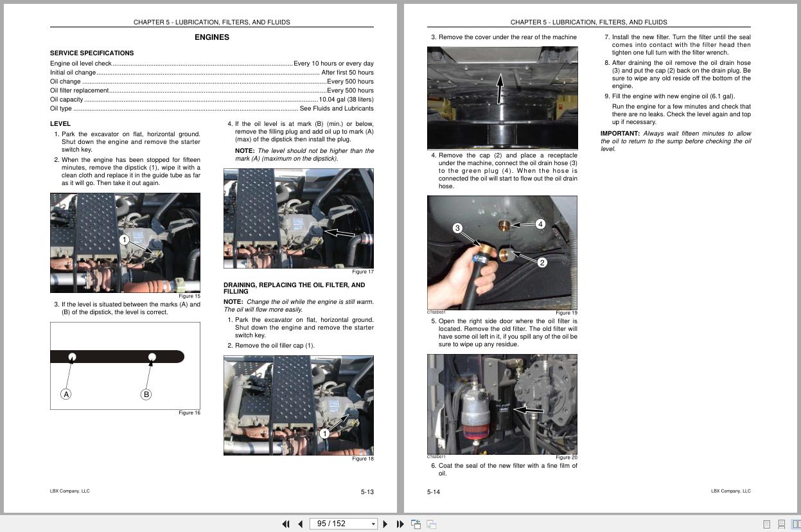Click the Figure 20 oil filter photo
This screenshot has width=801, height=532.
click(502, 404)
